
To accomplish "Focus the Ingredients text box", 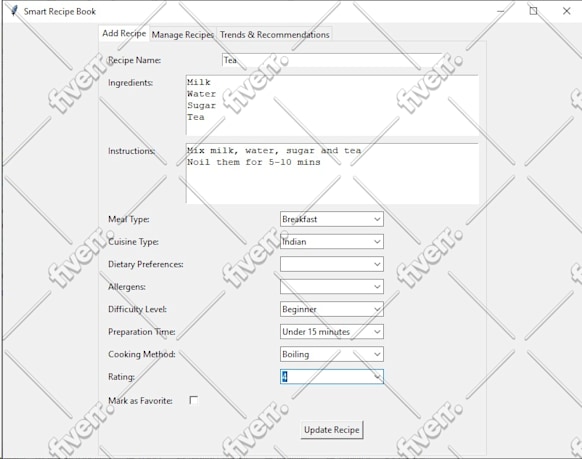I will 332,105.
